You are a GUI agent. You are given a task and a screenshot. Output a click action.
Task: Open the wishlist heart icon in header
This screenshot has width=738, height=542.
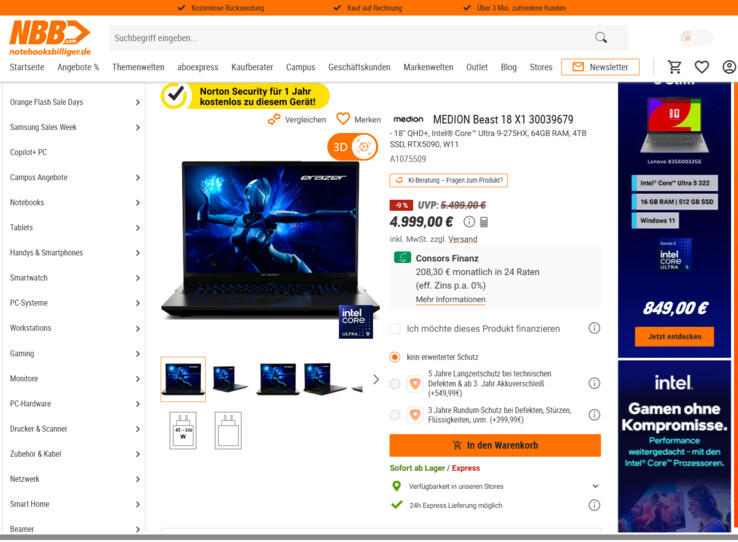click(702, 67)
